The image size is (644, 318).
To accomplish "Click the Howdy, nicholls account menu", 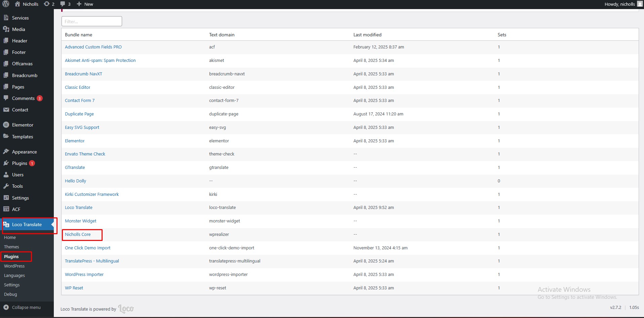I will [x=623, y=4].
